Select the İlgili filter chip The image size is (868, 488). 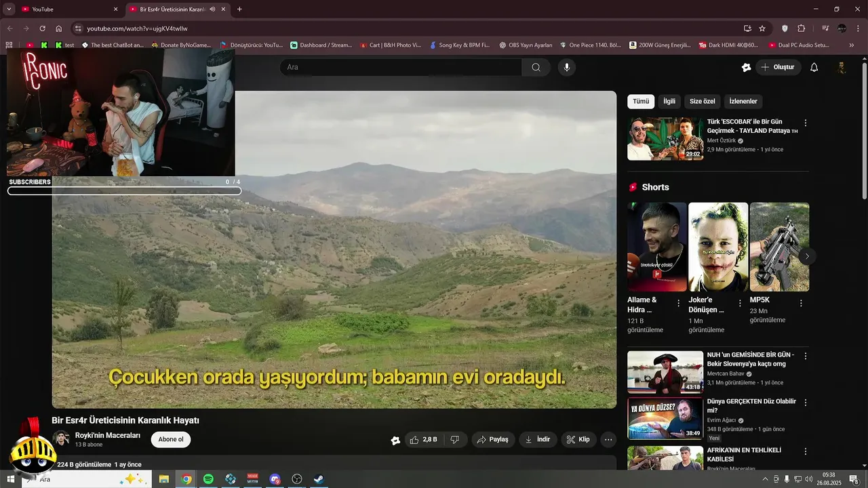pos(669,101)
